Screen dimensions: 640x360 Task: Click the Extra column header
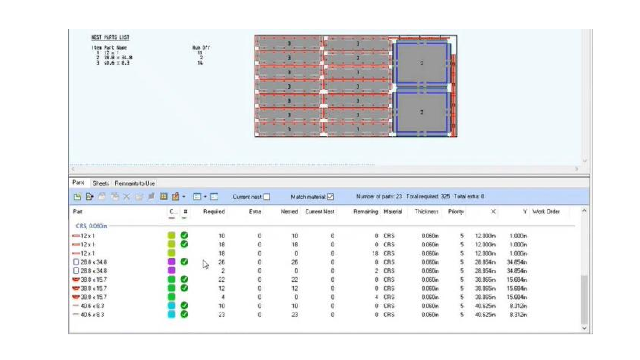point(255,211)
